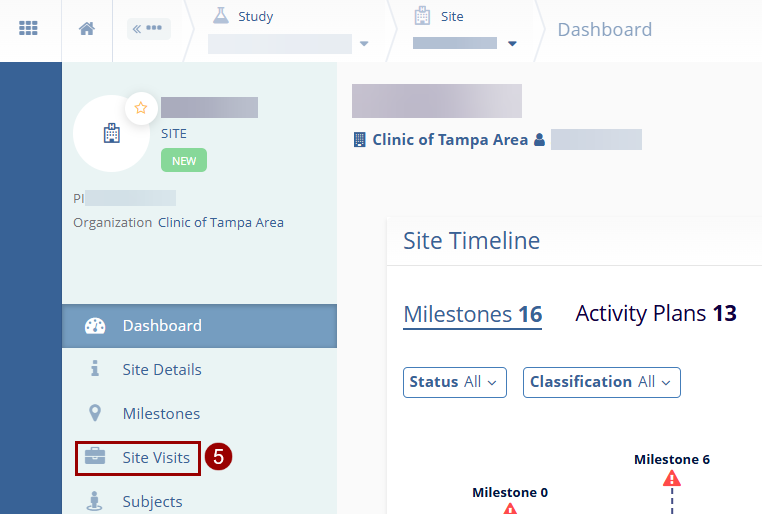The image size is (762, 514).
Task: Click the Milestones map pin icon
Action: 95,414
